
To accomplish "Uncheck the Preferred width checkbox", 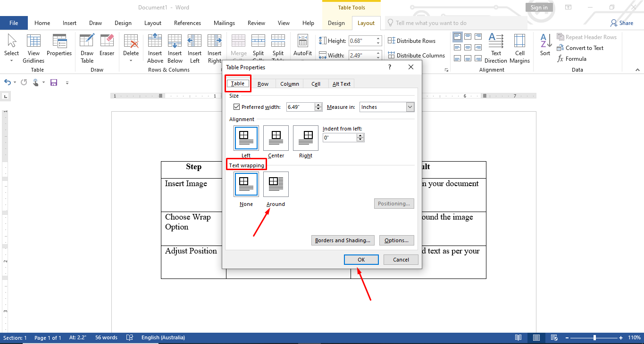I will (x=237, y=106).
